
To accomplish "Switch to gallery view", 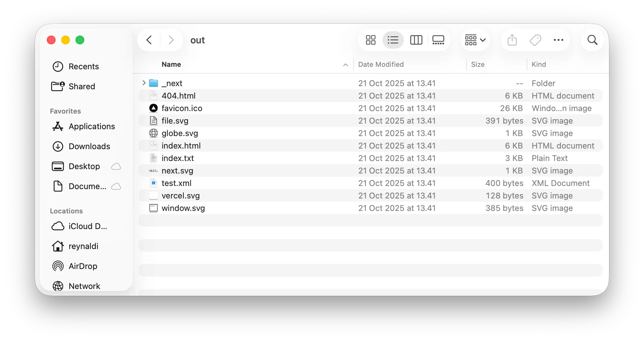I will point(438,40).
